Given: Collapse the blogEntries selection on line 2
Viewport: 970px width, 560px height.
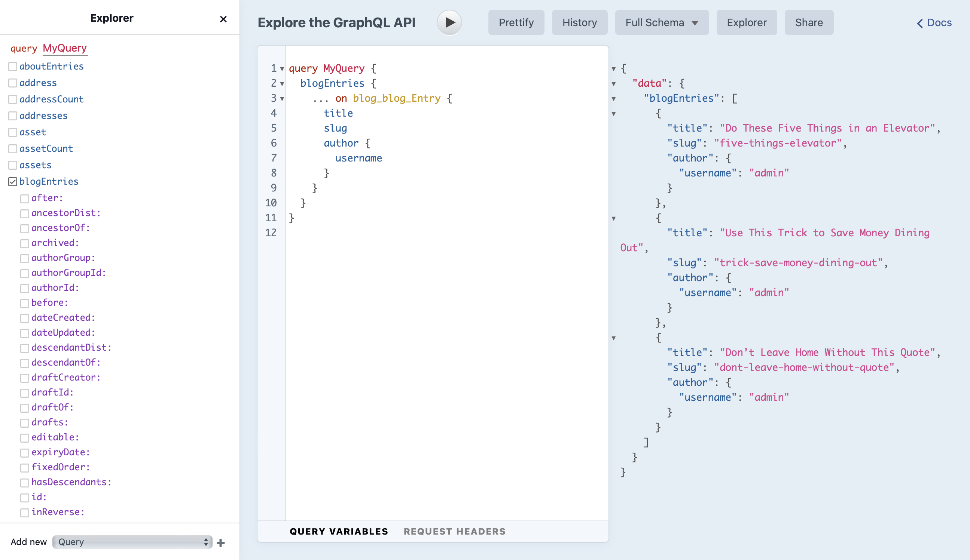Looking at the screenshot, I should pos(282,83).
